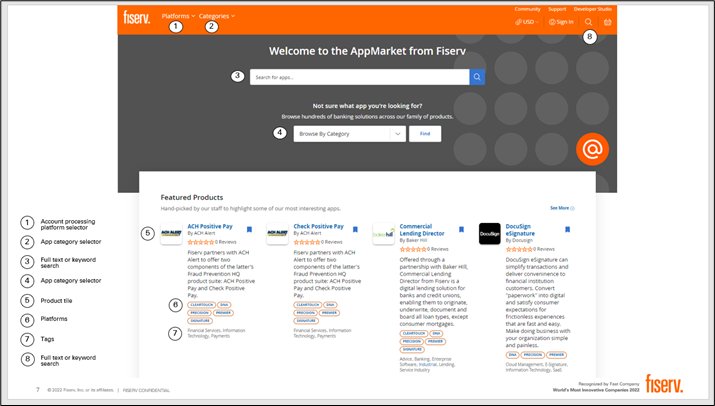The image size is (715, 406).
Task: Select the PREMIER tag on ACH Positive Pay
Action: pyautogui.click(x=223, y=313)
